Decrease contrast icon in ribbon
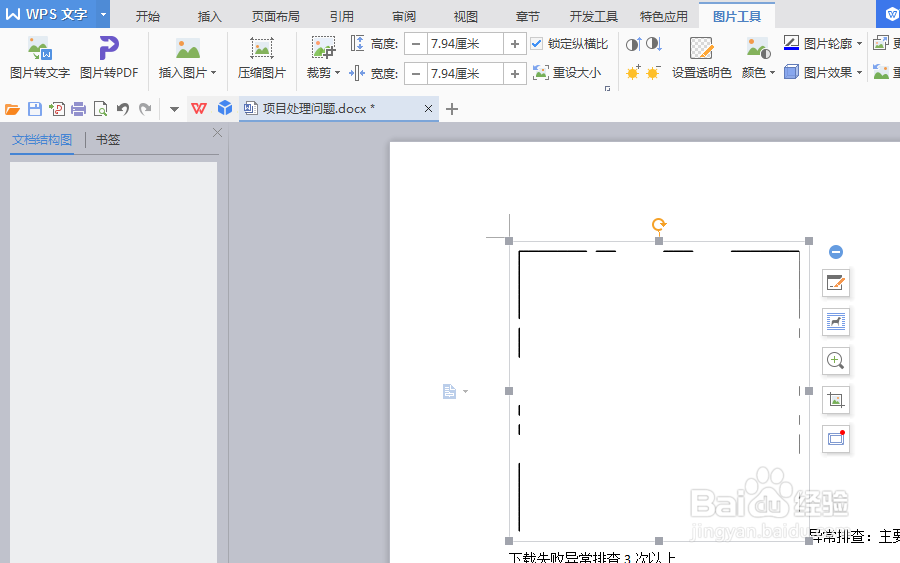The image size is (900, 563). 654,44
